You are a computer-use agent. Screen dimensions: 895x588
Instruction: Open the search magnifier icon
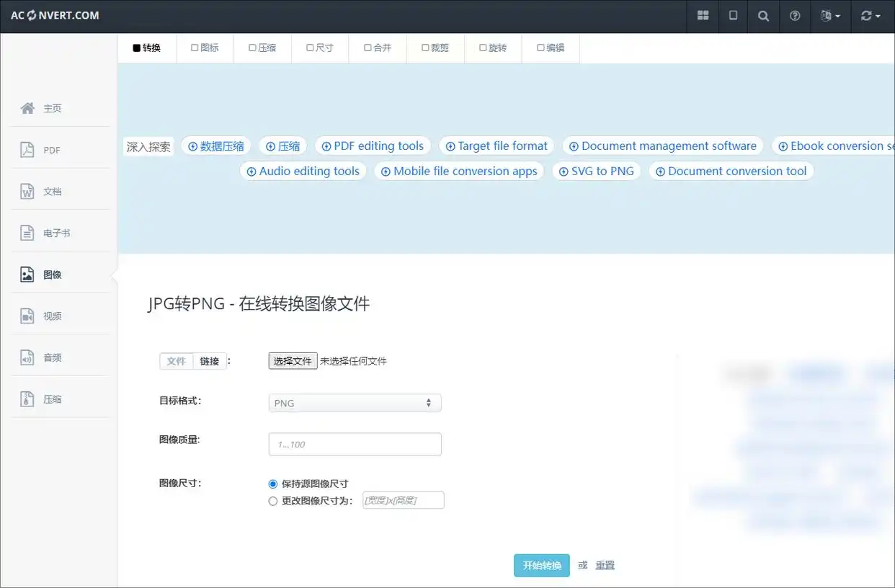[x=763, y=16]
